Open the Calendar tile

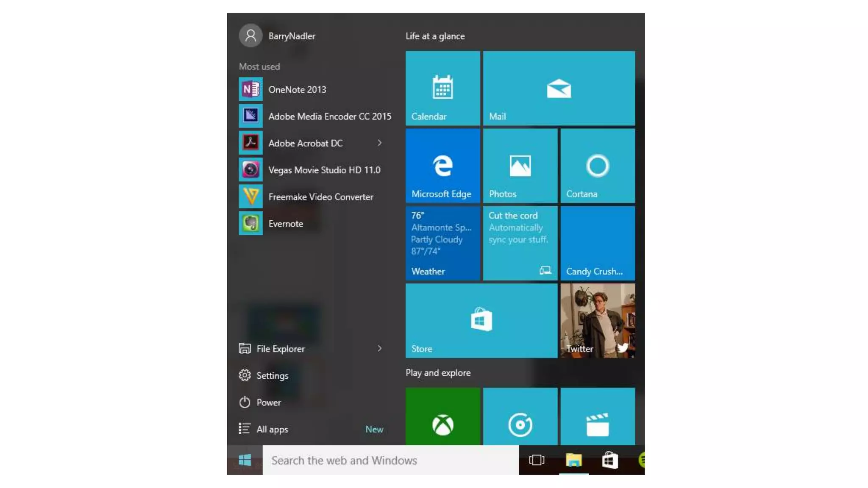[442, 88]
